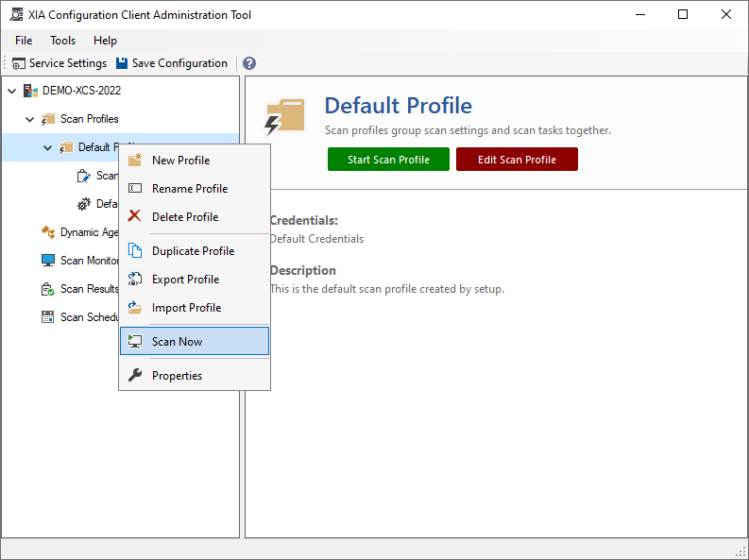749x560 pixels.
Task: Choose Import Profile menu entry
Action: tap(195, 308)
